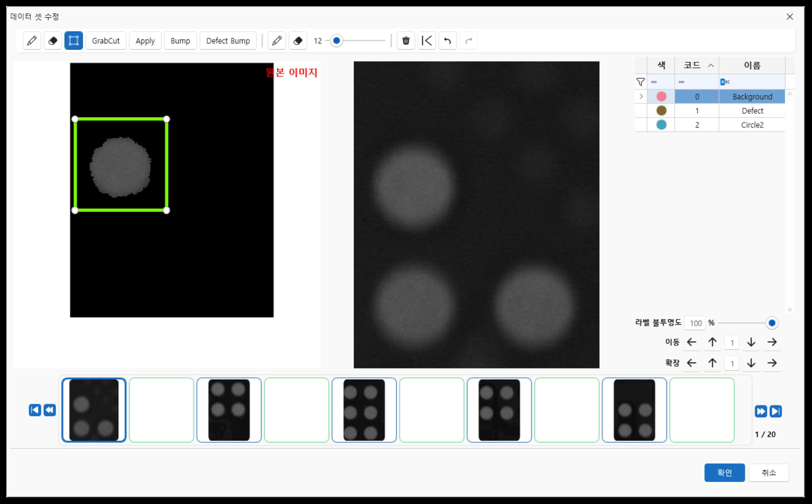Click the Background pink color swatch
This screenshot has height=504, width=812.
pyautogui.click(x=661, y=97)
